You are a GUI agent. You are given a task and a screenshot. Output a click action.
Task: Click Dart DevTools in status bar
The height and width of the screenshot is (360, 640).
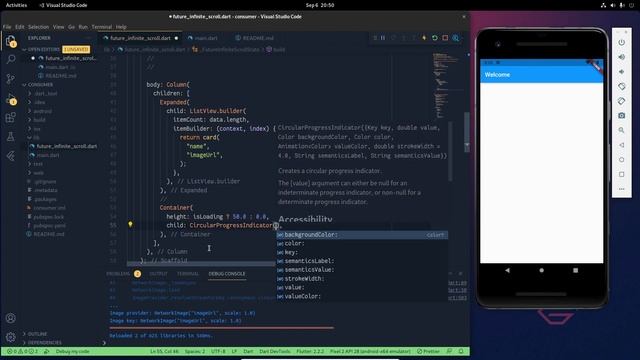[275, 351]
